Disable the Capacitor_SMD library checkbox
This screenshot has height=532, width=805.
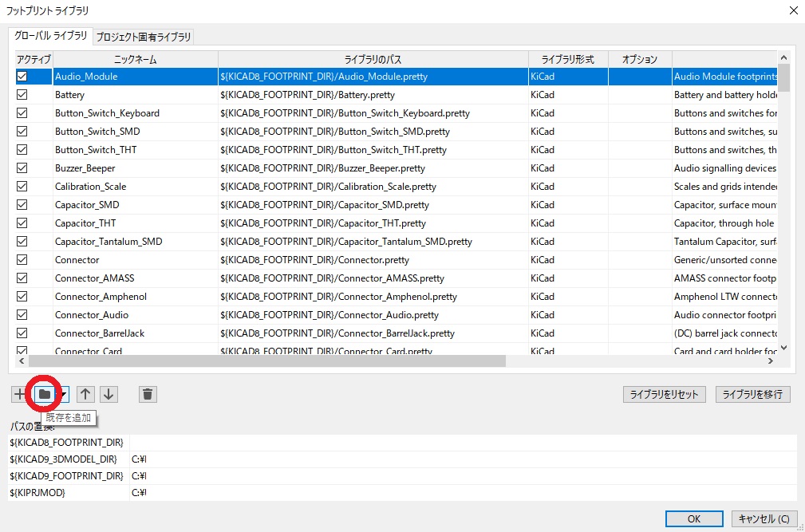[x=22, y=205]
